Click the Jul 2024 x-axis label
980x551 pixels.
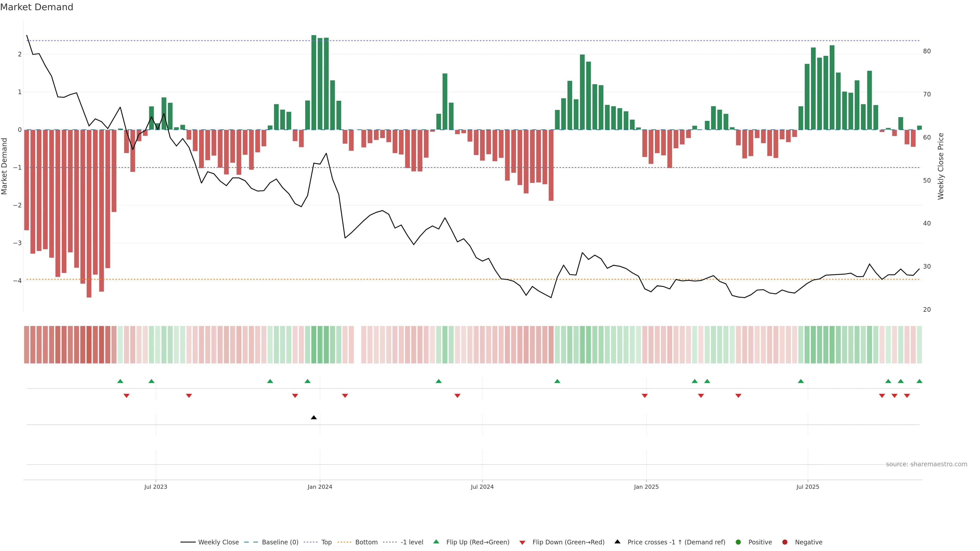coord(482,487)
